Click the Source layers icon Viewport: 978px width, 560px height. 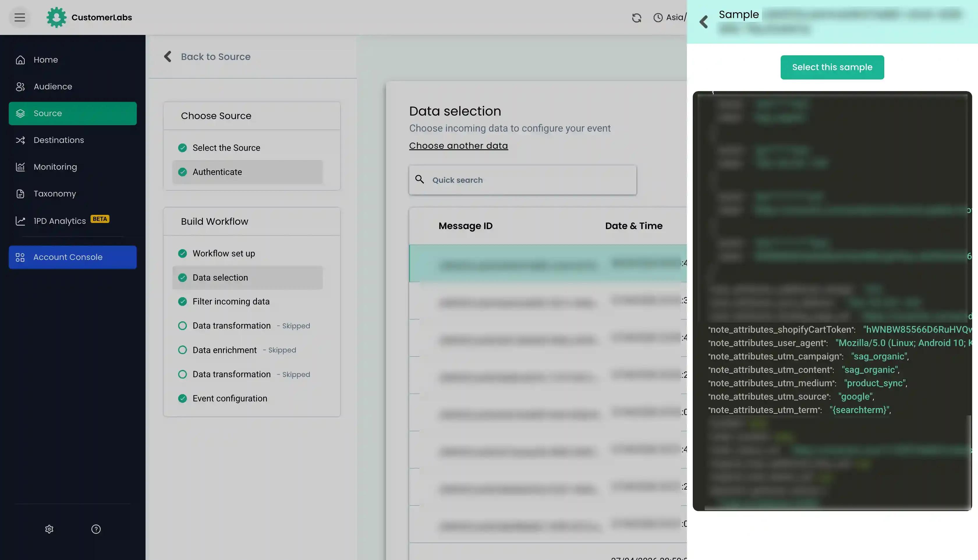pyautogui.click(x=20, y=114)
